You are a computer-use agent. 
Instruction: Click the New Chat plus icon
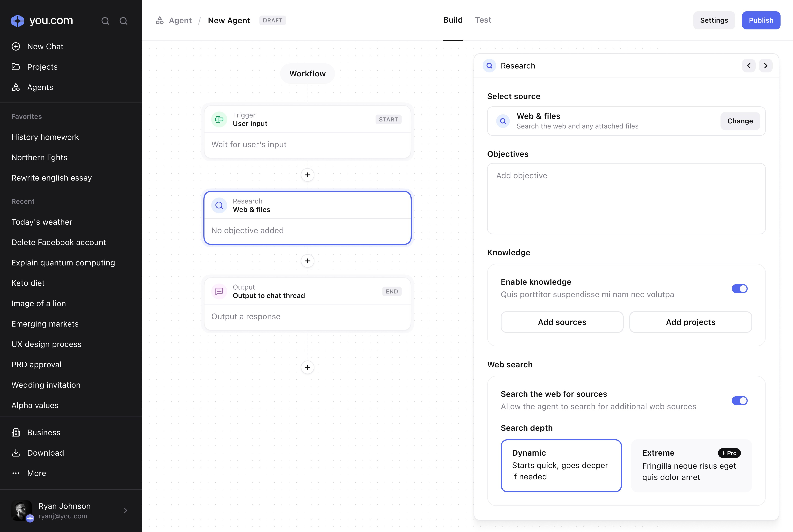tap(16, 46)
